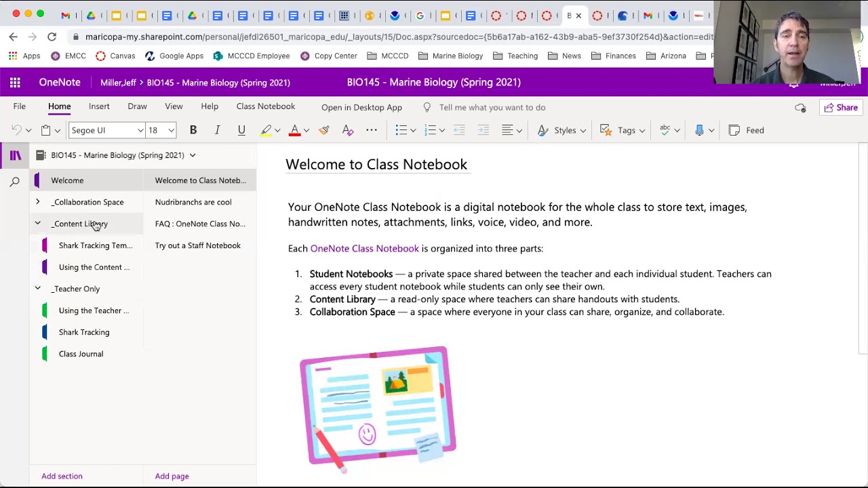This screenshot has height=488, width=868.
Task: Clear formatting with the eraser A icon
Action: (348, 130)
